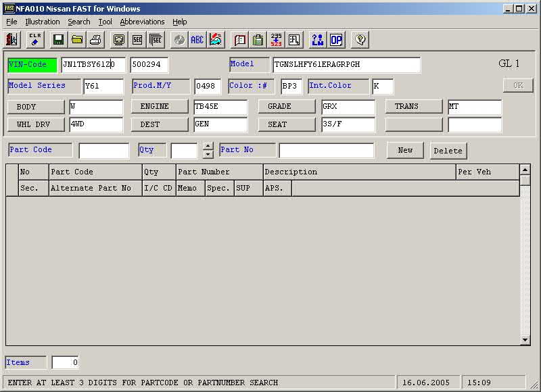The height and width of the screenshot is (392, 541).
Task: Click the CLR eraser clear icon
Action: click(x=35, y=40)
